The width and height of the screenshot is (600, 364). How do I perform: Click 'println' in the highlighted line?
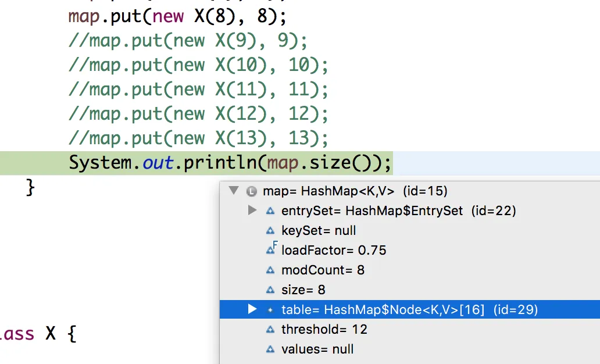tap(220, 163)
